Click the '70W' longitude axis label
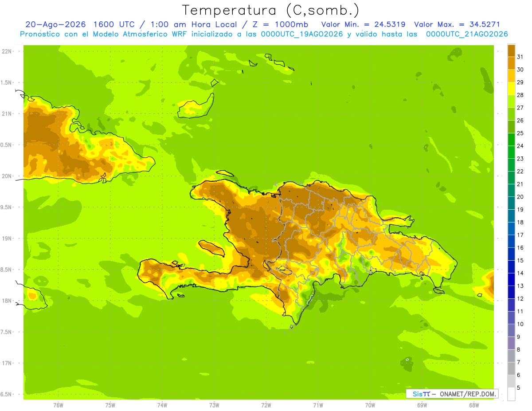 [370, 405]
